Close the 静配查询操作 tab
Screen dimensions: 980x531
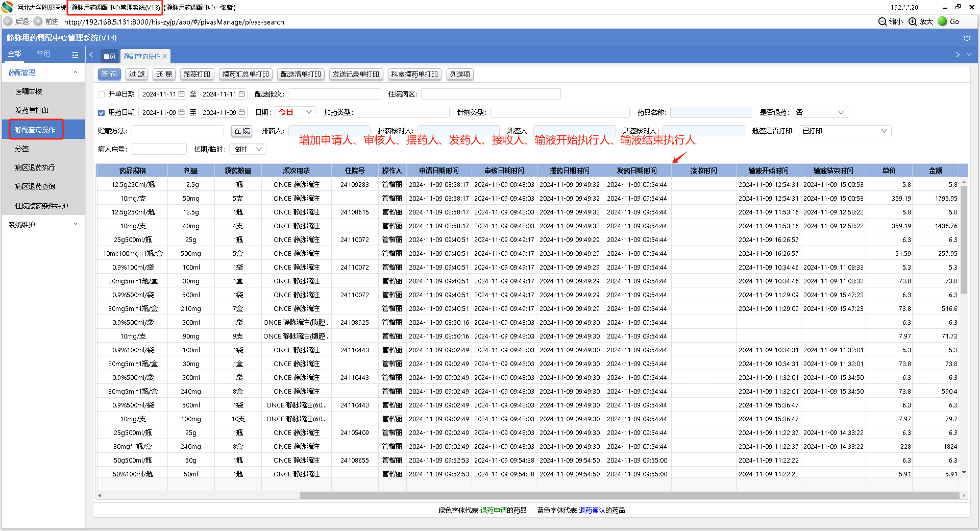click(165, 56)
